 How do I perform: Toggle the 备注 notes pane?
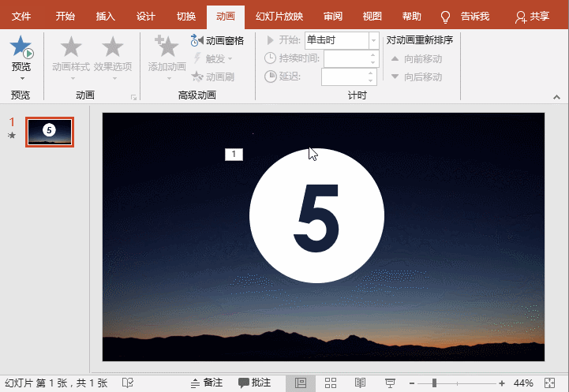(207, 383)
